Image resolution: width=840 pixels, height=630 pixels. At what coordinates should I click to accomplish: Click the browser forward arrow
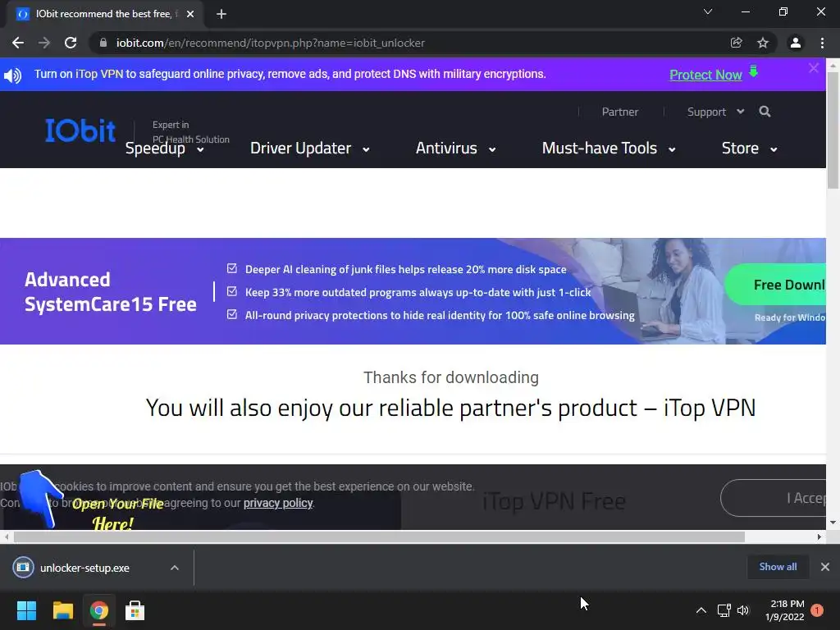pos(44,43)
